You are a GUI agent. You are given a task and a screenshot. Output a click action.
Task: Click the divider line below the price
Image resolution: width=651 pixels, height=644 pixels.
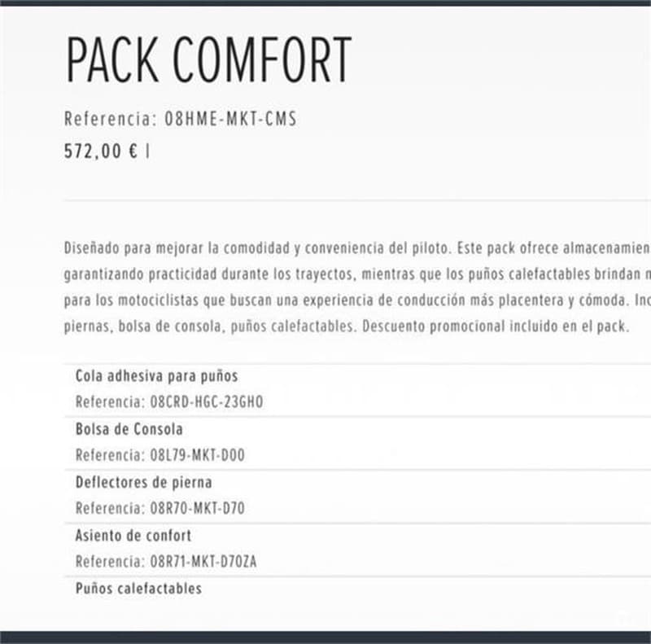[356, 200]
